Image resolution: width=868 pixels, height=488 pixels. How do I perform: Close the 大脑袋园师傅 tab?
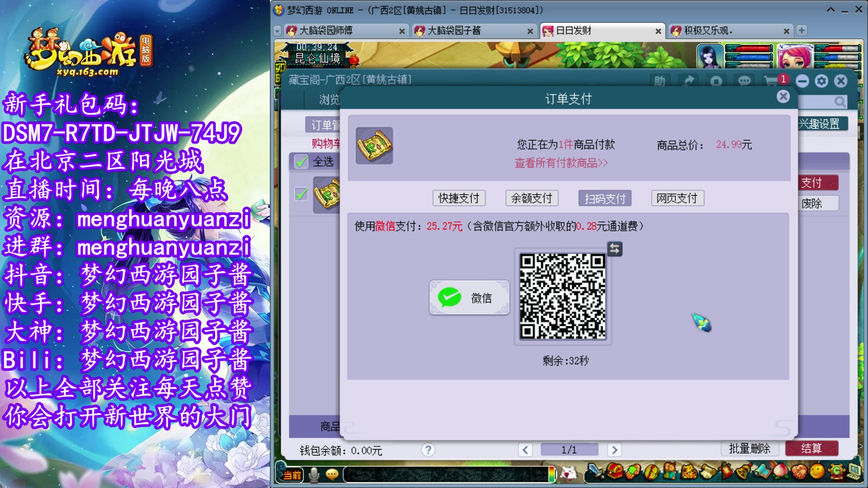(401, 31)
